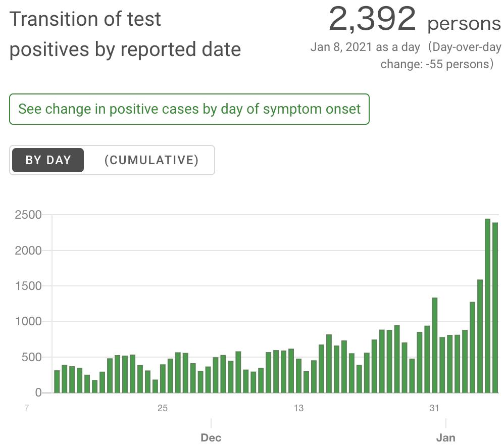
Task: Click the 1000 y-axis label
Action: click(27, 322)
